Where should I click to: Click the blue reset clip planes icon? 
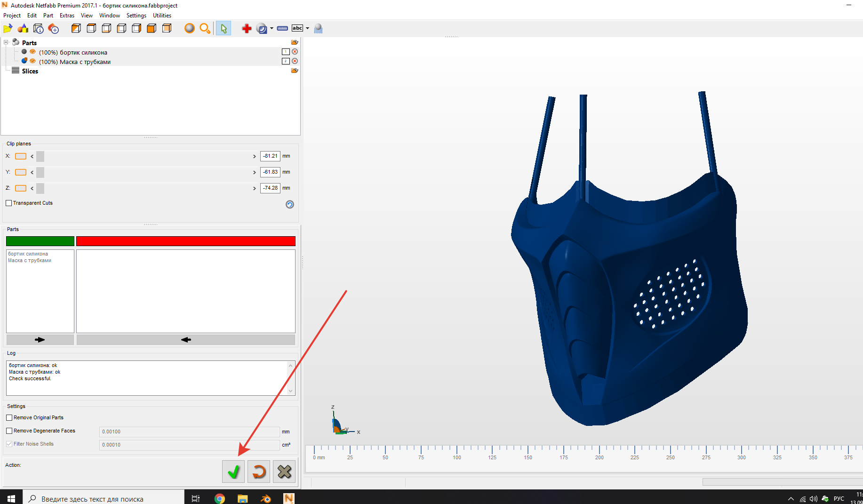[290, 204]
